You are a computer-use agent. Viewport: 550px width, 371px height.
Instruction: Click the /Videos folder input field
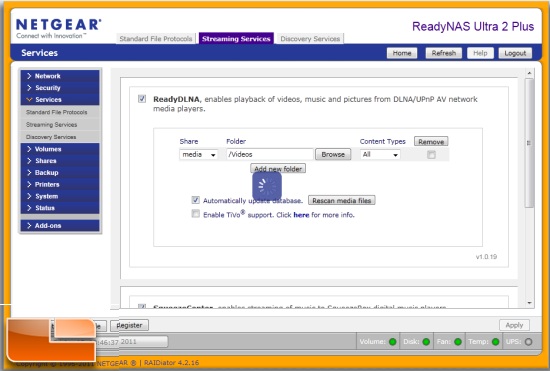point(269,154)
